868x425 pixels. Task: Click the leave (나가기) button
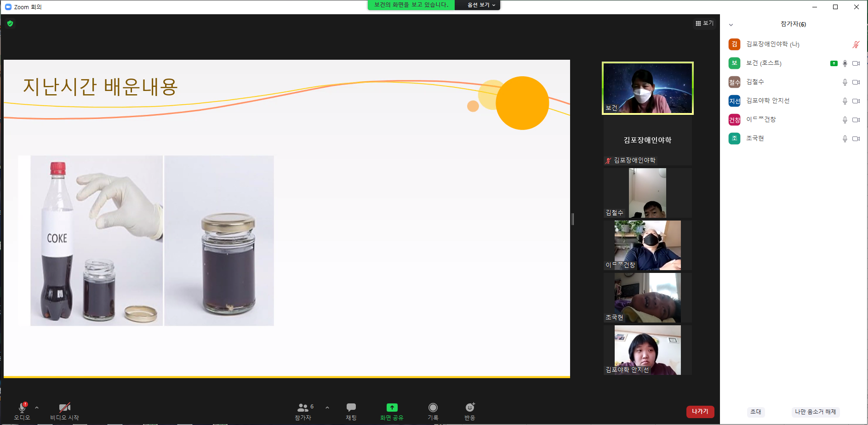tap(700, 411)
